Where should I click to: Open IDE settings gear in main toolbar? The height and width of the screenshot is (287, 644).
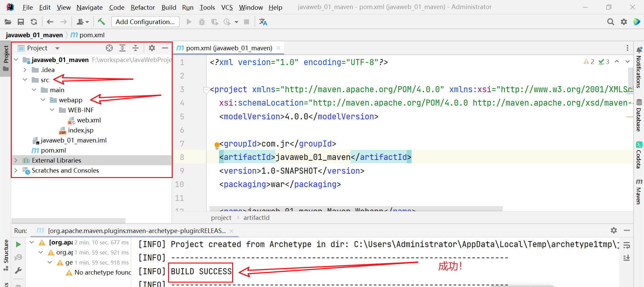coord(624,22)
